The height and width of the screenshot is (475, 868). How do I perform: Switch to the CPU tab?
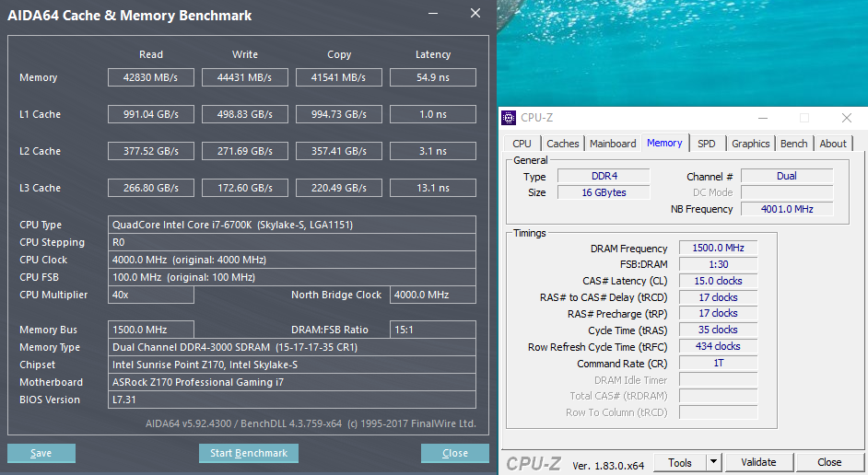pyautogui.click(x=522, y=144)
